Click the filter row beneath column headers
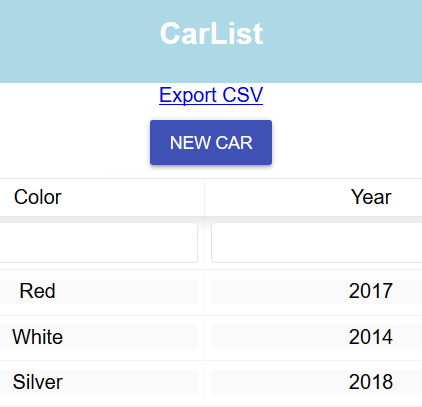The height and width of the screenshot is (407, 422). point(211,243)
